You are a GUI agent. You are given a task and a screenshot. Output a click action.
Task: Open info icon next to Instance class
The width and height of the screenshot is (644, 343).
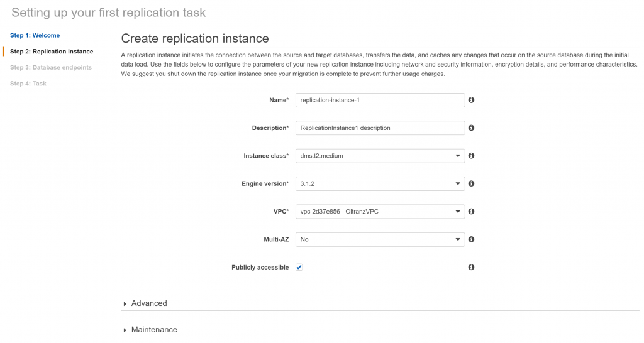point(471,156)
